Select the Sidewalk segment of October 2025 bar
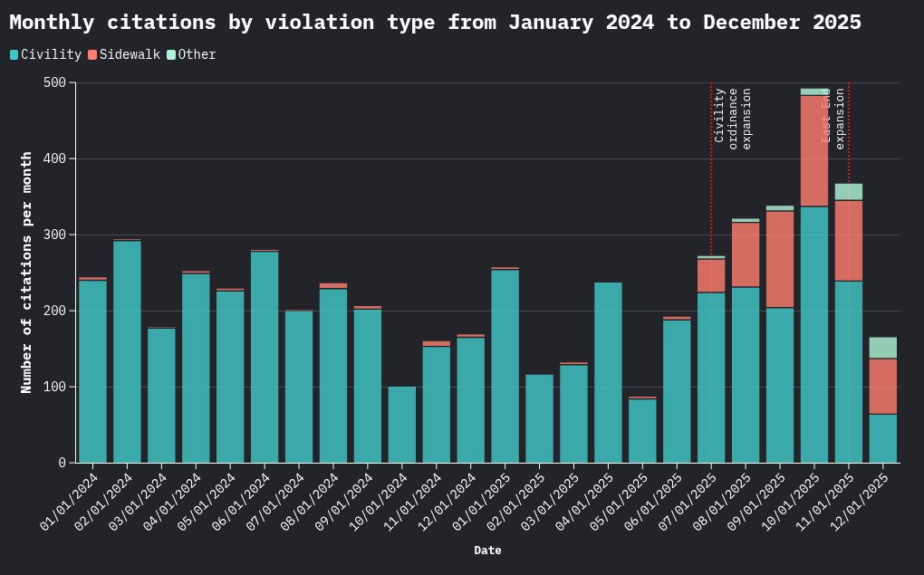924x575 pixels. point(814,150)
